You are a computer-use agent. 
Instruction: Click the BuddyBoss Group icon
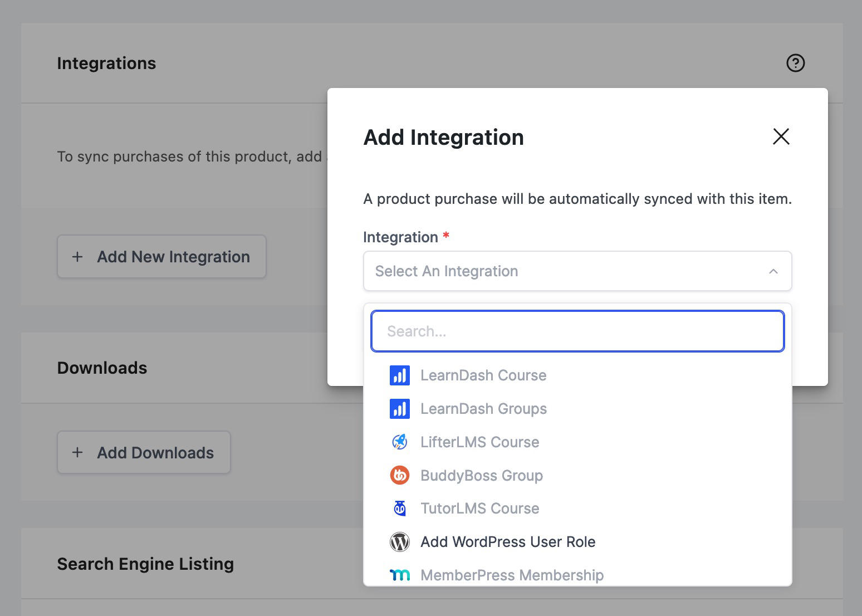point(399,475)
